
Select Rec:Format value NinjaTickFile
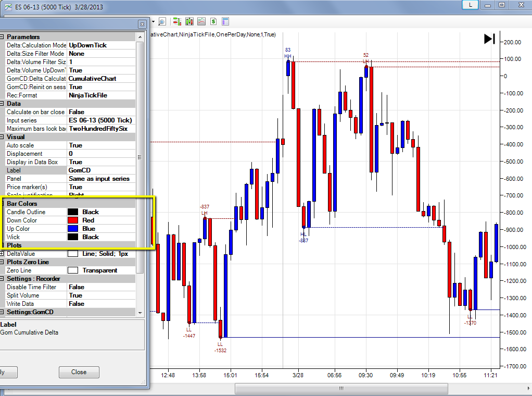point(102,95)
